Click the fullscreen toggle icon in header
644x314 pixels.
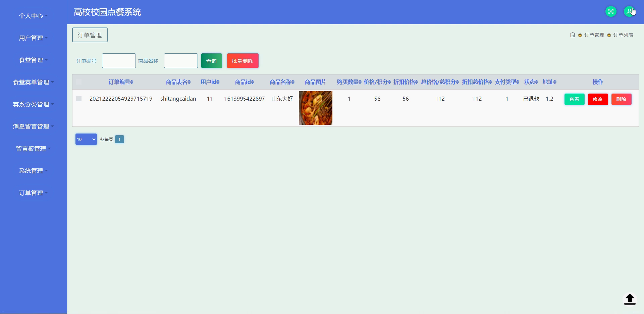[611, 11]
